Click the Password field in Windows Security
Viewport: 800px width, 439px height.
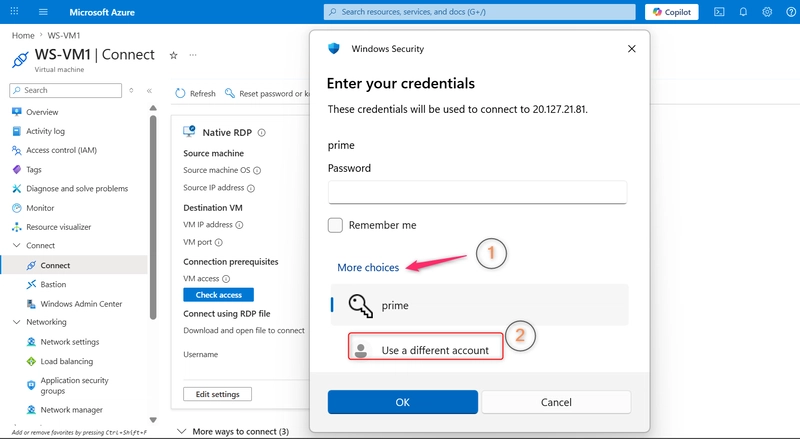[x=477, y=192]
